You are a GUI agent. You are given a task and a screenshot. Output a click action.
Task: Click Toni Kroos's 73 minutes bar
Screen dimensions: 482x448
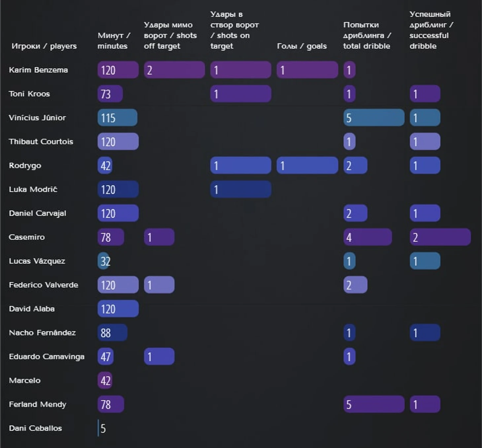click(x=110, y=94)
